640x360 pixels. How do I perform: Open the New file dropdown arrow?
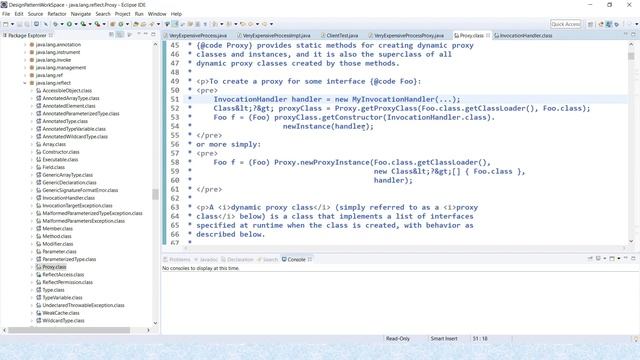12,24
